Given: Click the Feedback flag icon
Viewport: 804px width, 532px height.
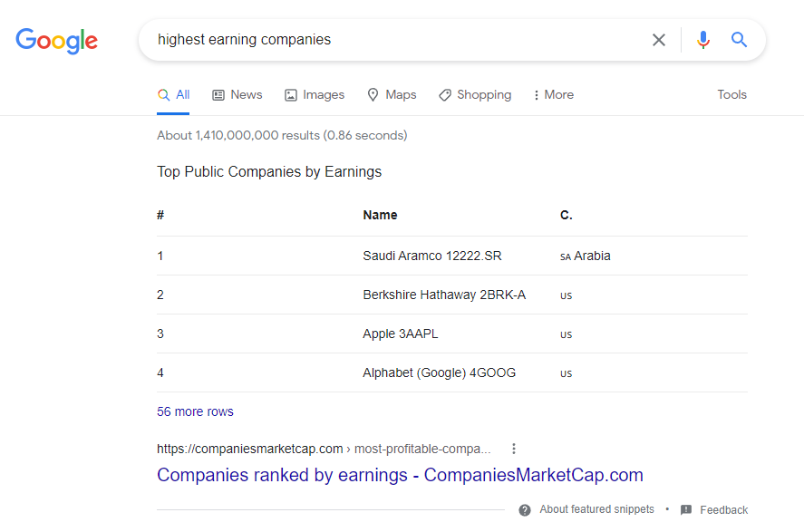Looking at the screenshot, I should [x=686, y=510].
